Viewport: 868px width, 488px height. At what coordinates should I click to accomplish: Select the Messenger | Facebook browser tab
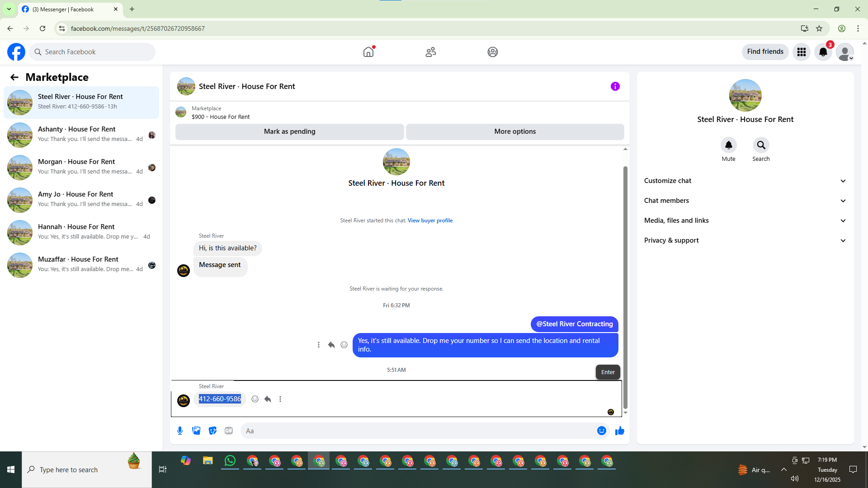point(70,9)
